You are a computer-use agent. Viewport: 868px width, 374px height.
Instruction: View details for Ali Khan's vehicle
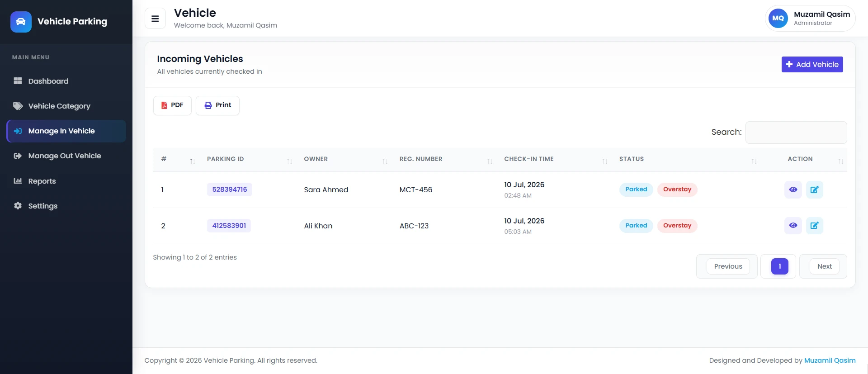[793, 225]
